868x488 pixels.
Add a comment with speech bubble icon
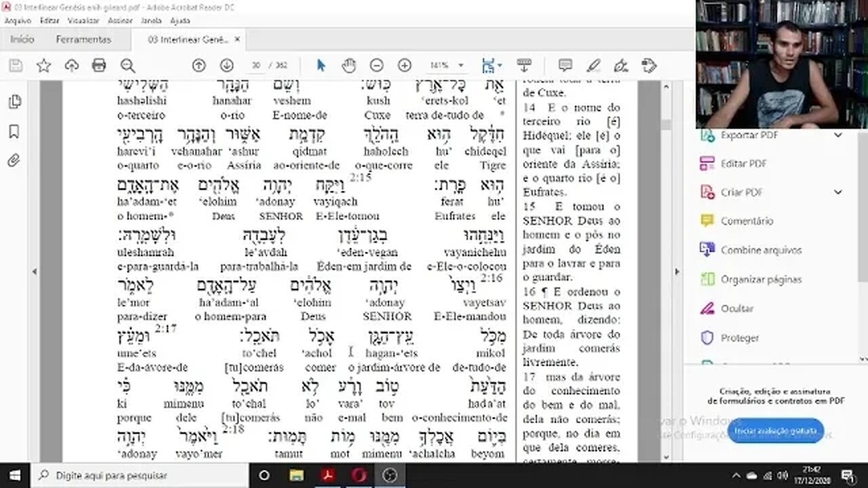tap(565, 65)
